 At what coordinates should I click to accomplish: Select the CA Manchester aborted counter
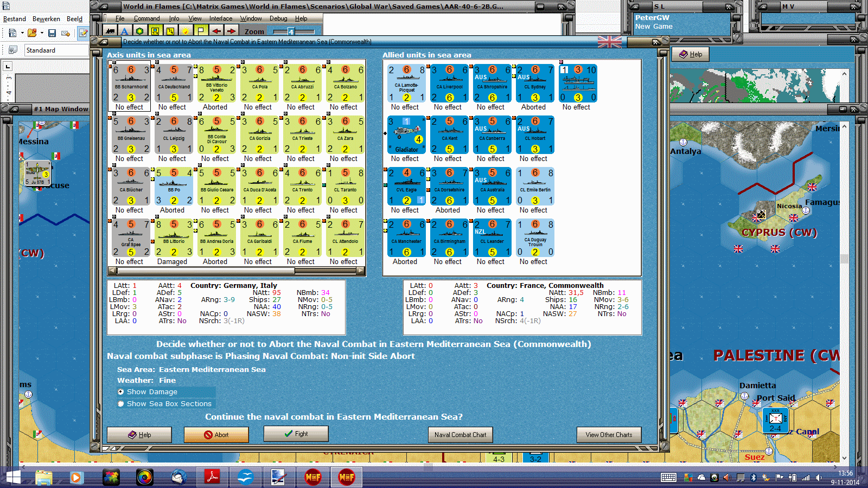(x=406, y=238)
